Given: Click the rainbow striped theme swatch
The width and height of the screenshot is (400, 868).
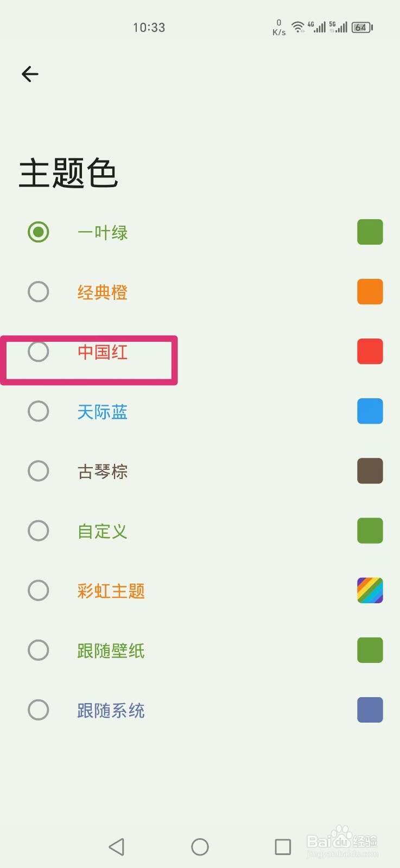Looking at the screenshot, I should 370,590.
